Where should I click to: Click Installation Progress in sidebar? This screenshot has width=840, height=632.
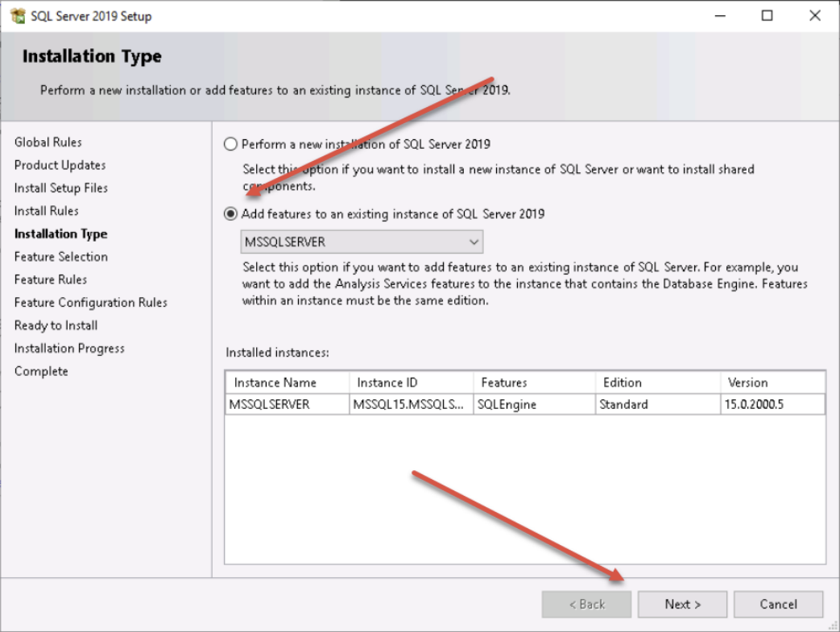tap(69, 349)
